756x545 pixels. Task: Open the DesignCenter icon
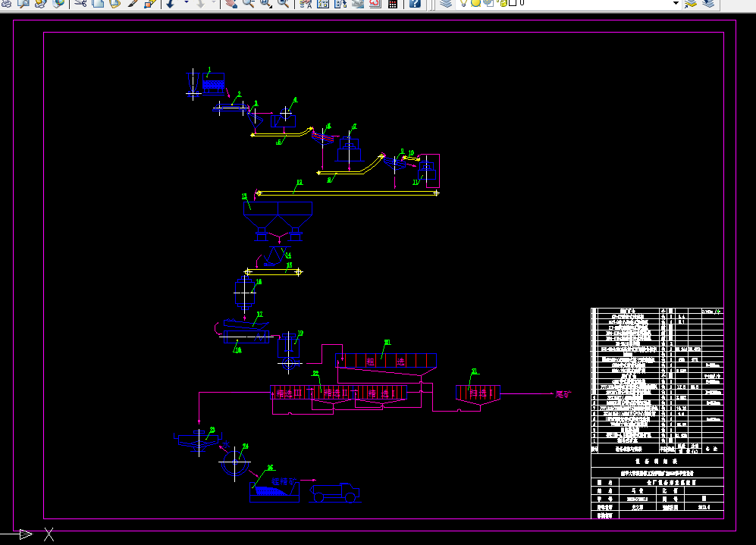point(323,3)
